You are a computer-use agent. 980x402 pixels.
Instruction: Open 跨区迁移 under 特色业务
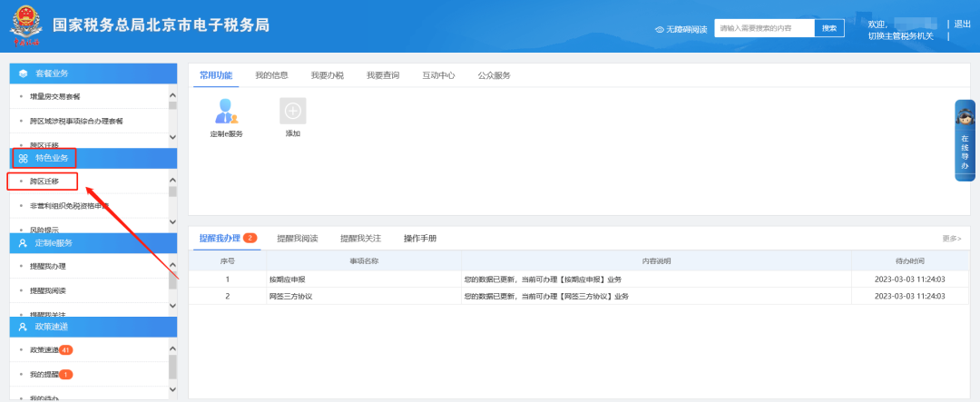(x=44, y=181)
